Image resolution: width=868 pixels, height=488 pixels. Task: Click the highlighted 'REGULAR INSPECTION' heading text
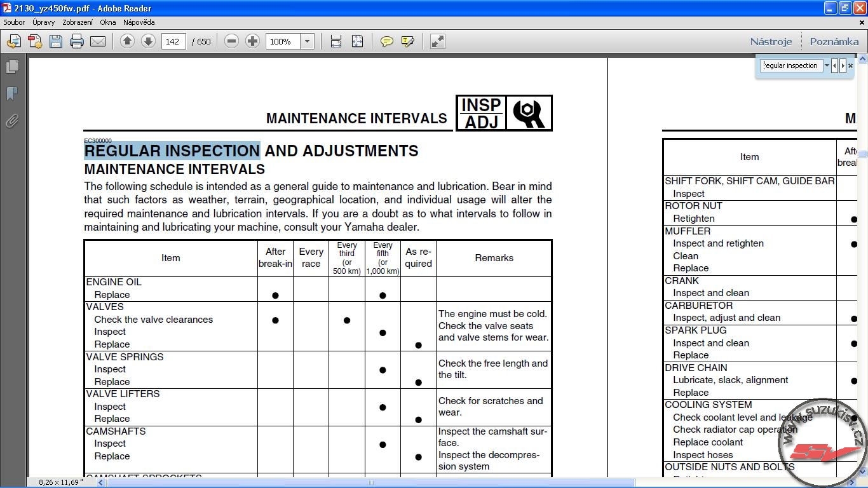click(x=172, y=151)
